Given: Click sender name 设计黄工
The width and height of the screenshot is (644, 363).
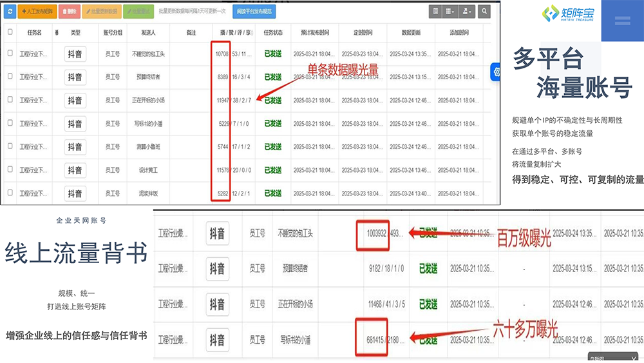Looking at the screenshot, I should 148,170.
